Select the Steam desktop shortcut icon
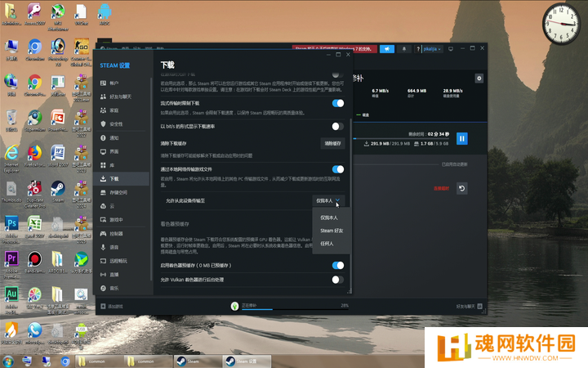The height and width of the screenshot is (368, 588). tap(58, 191)
